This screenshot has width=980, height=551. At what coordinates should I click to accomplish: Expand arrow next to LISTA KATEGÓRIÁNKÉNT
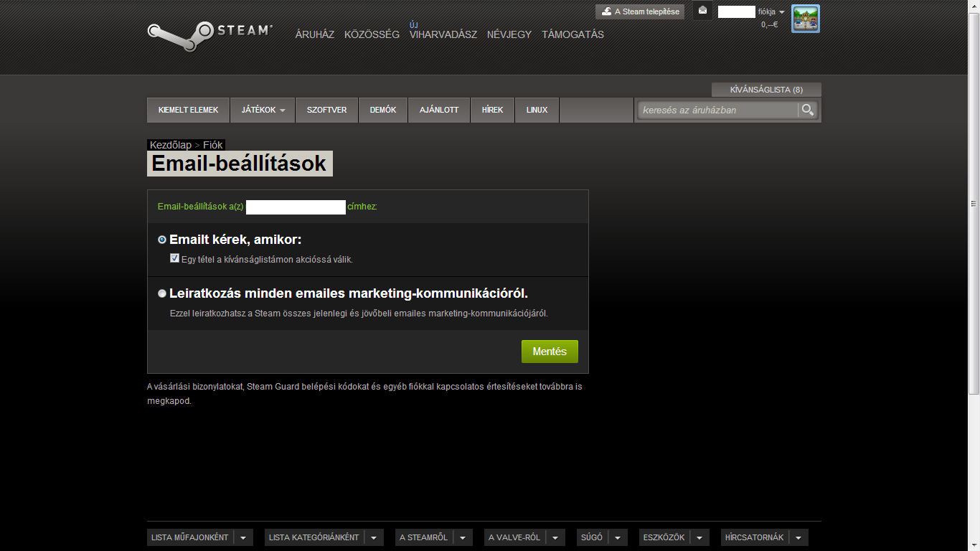tap(374, 537)
